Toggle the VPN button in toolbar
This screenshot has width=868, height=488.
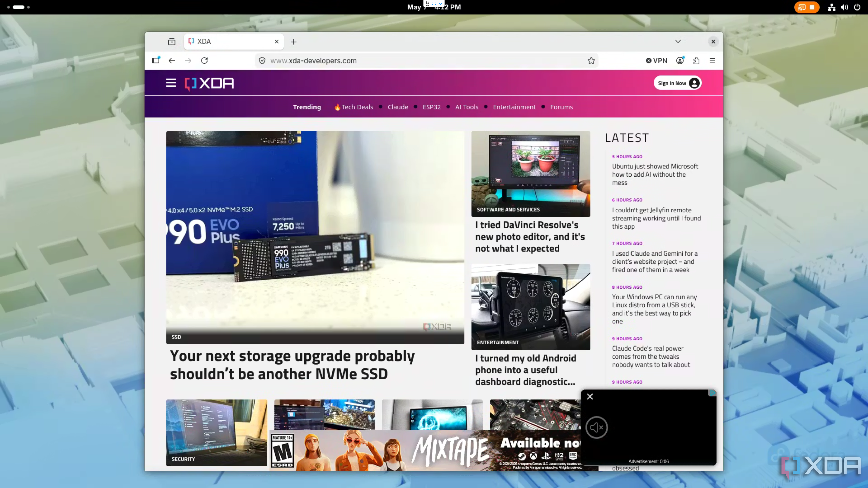click(656, 61)
